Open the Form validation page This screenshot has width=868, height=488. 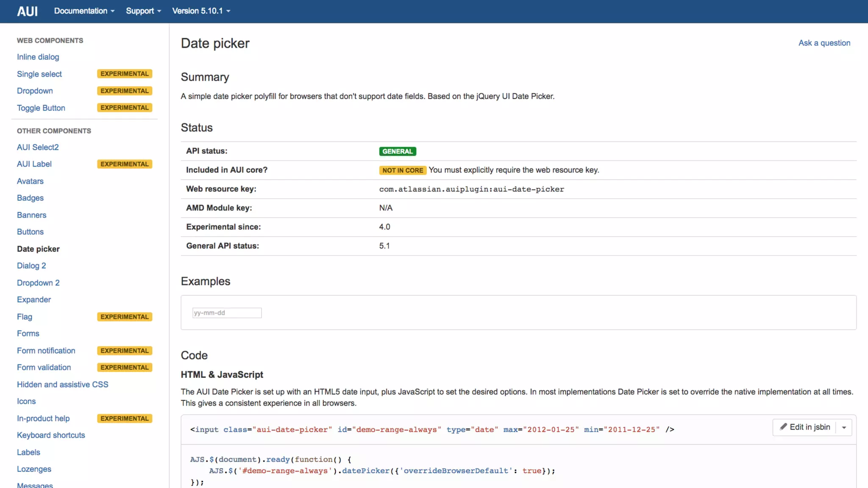pos(44,367)
